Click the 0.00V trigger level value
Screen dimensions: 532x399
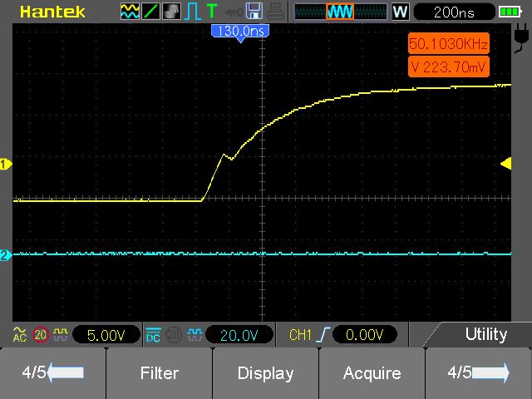click(x=365, y=335)
